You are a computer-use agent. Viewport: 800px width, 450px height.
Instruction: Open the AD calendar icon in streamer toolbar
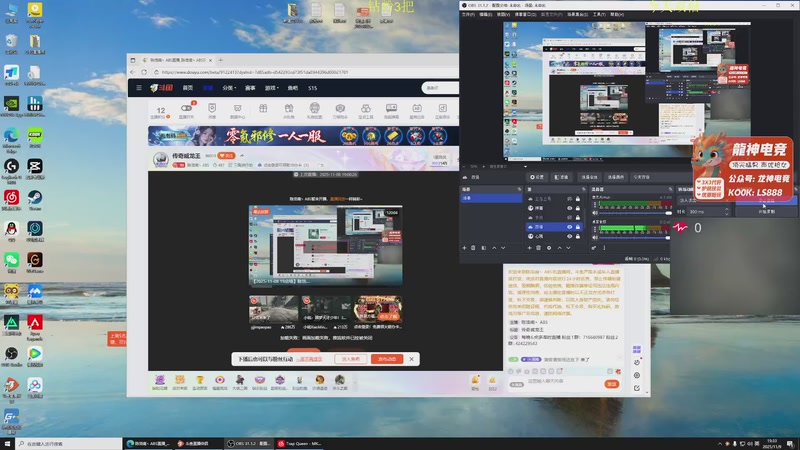417,108
